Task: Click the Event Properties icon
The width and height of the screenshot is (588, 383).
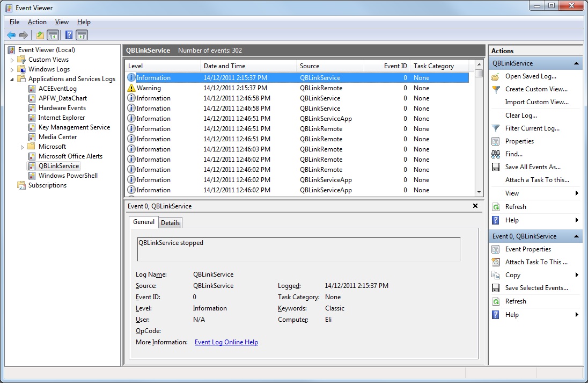Action: pyautogui.click(x=496, y=249)
